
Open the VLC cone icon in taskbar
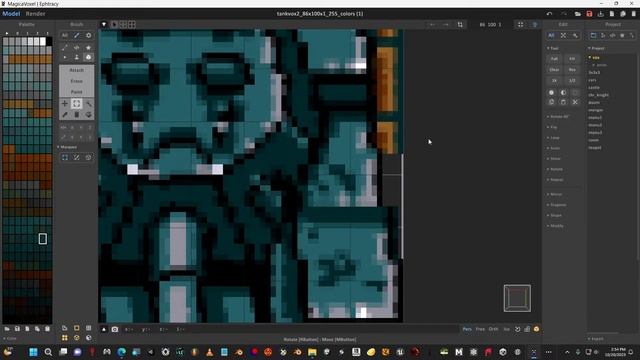coord(209,352)
